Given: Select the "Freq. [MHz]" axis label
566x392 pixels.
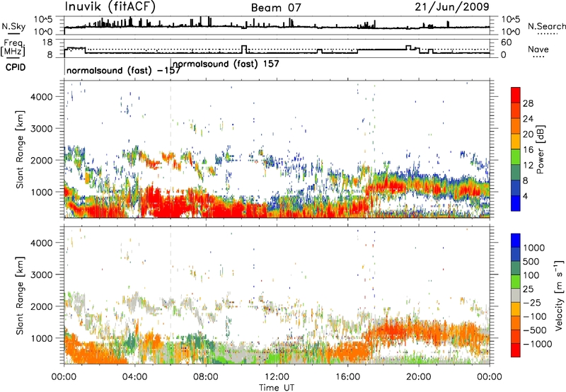Looking at the screenshot, I should point(13,48).
